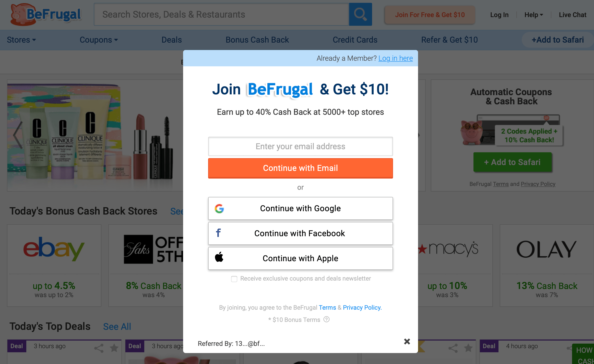Expand the Stores dropdown menu
The height and width of the screenshot is (364, 594).
[x=21, y=40]
